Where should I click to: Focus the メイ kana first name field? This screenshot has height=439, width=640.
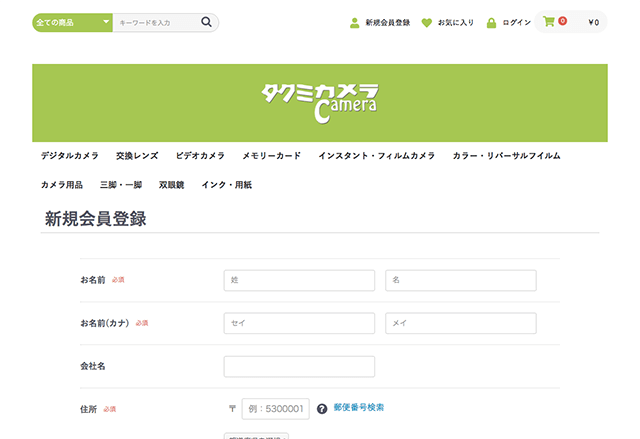pyautogui.click(x=461, y=323)
